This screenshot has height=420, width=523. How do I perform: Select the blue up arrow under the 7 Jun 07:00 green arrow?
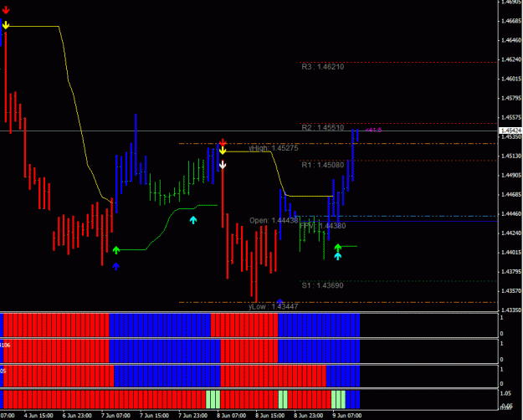pos(115,266)
